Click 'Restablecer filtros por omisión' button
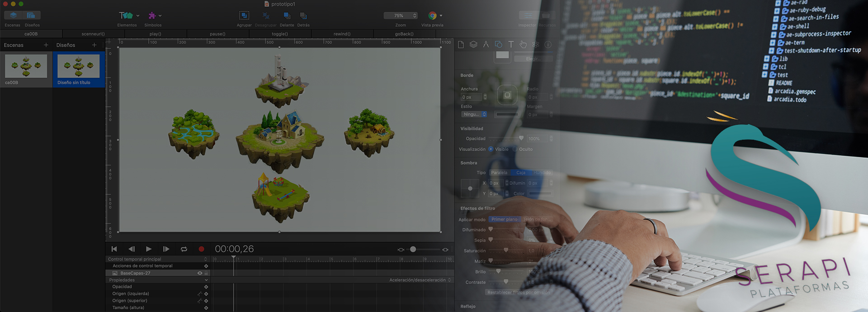Image resolution: width=868 pixels, height=312 pixels. [519, 293]
